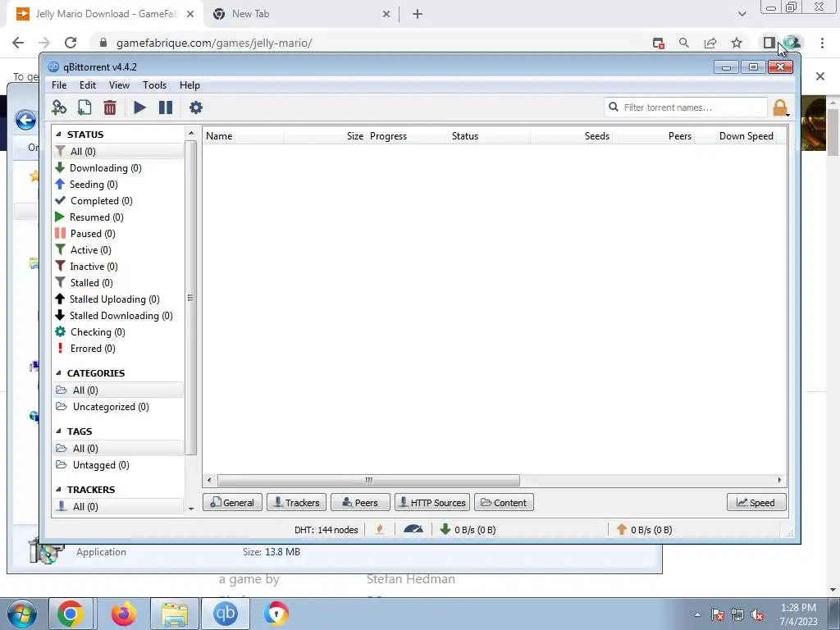Open View menu in qBittorrent
Viewport: 840px width, 630px height.
[119, 85]
